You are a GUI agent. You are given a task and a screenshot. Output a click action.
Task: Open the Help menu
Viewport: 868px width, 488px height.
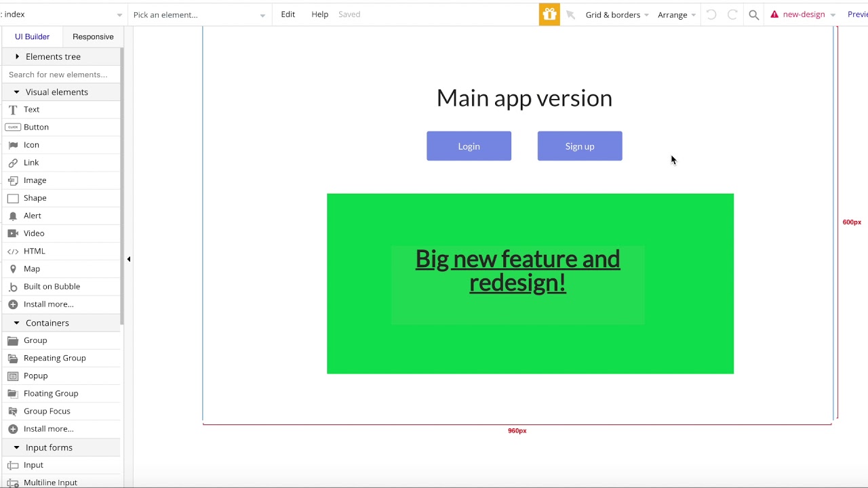(x=320, y=14)
